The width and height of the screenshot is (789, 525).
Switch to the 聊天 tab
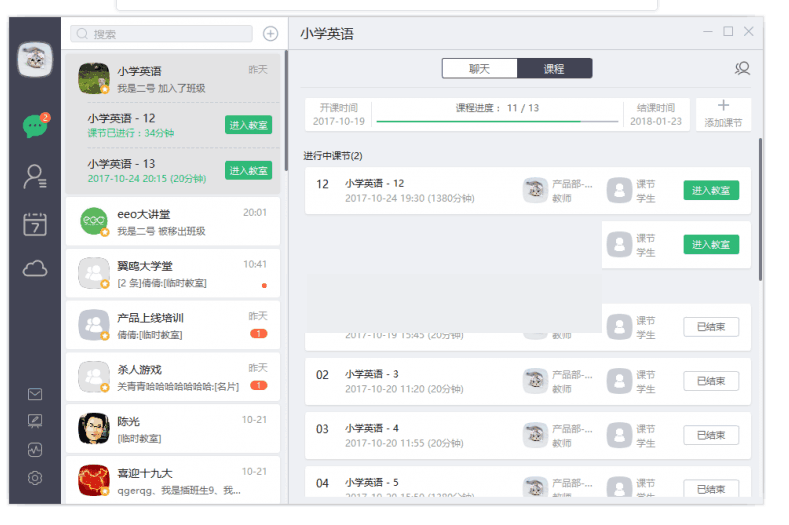[x=480, y=69]
